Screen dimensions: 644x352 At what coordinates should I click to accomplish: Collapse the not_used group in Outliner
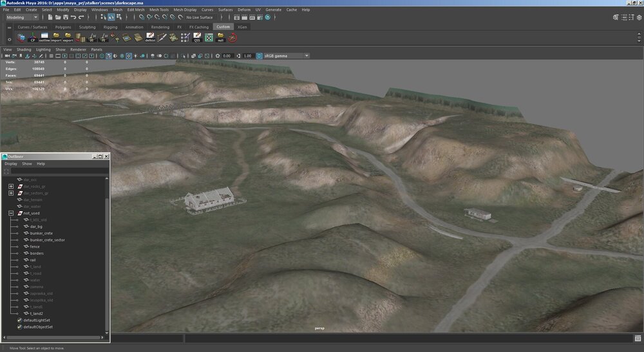(x=11, y=213)
